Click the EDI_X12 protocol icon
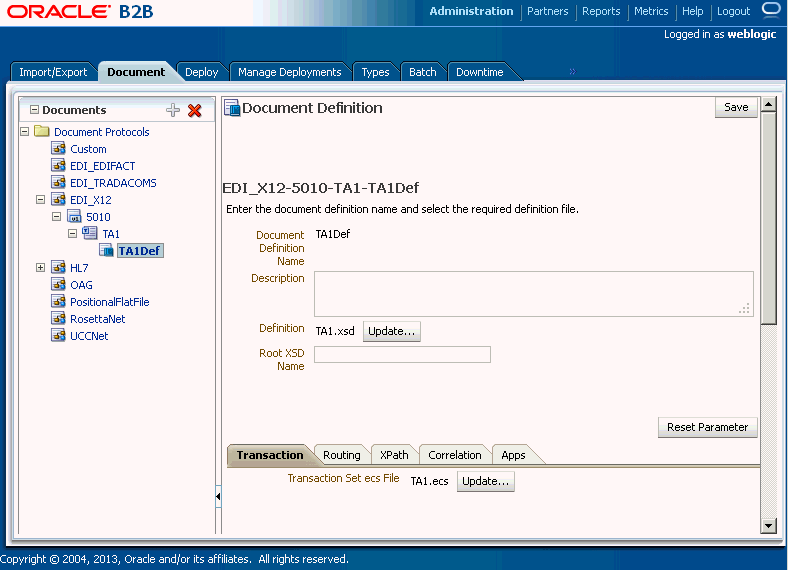Image resolution: width=788 pixels, height=570 pixels. tap(58, 200)
